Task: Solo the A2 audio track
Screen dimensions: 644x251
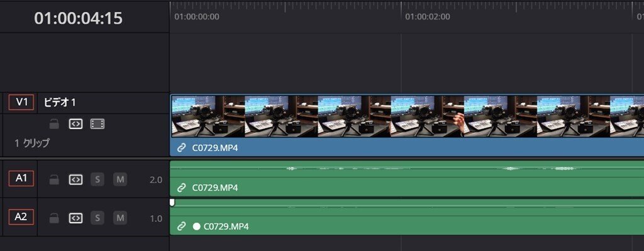Action: click(x=97, y=218)
